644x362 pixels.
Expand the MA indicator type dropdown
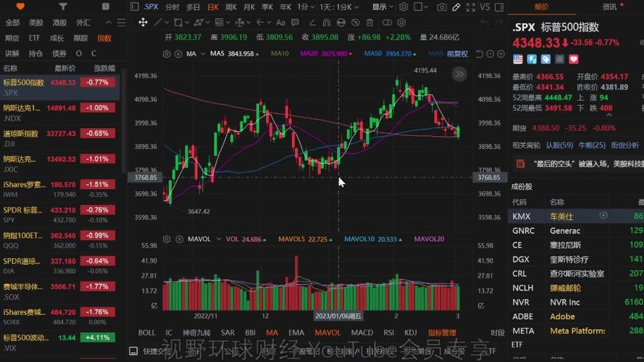point(203,54)
